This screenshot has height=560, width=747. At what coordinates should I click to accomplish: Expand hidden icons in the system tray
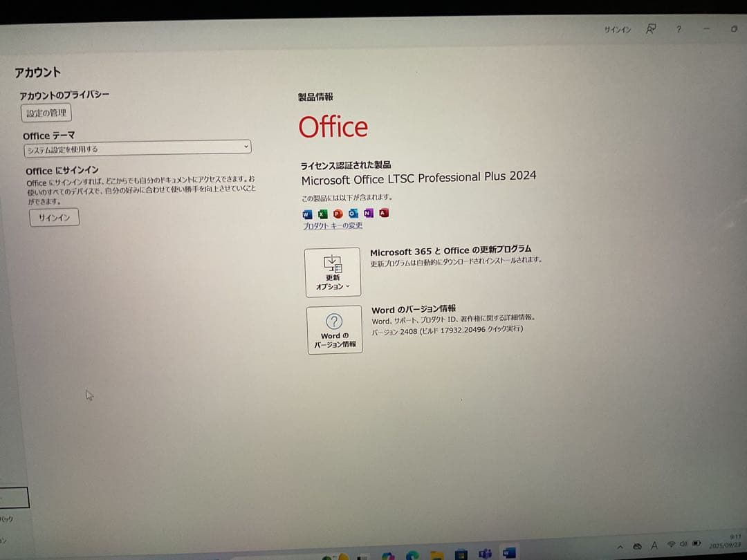tap(619, 545)
